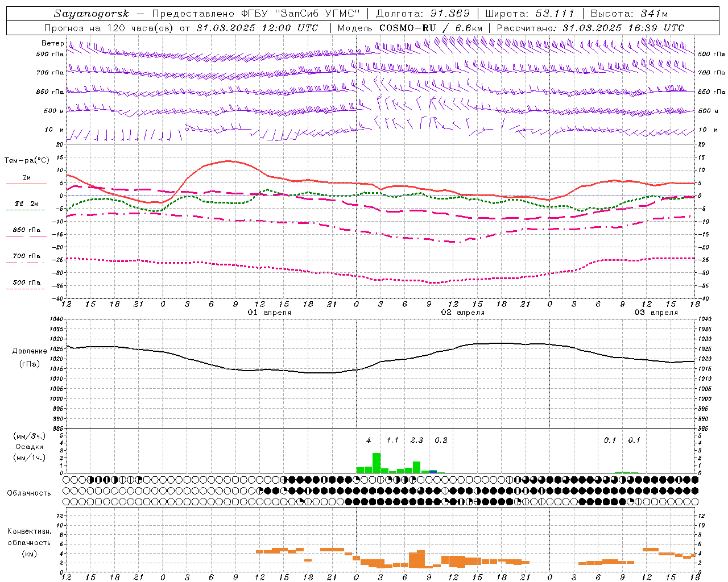Click the 3-hour precipitation value 1.1

pos(392,440)
